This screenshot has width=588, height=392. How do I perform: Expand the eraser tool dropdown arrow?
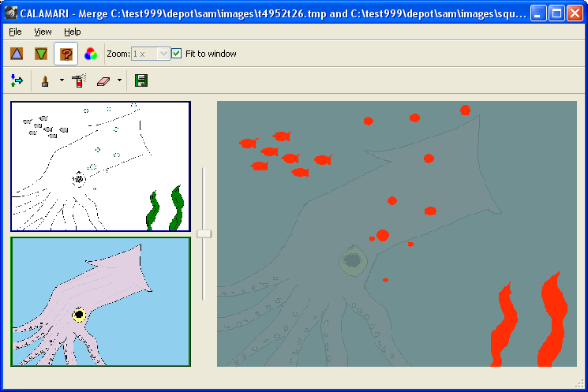pos(119,80)
